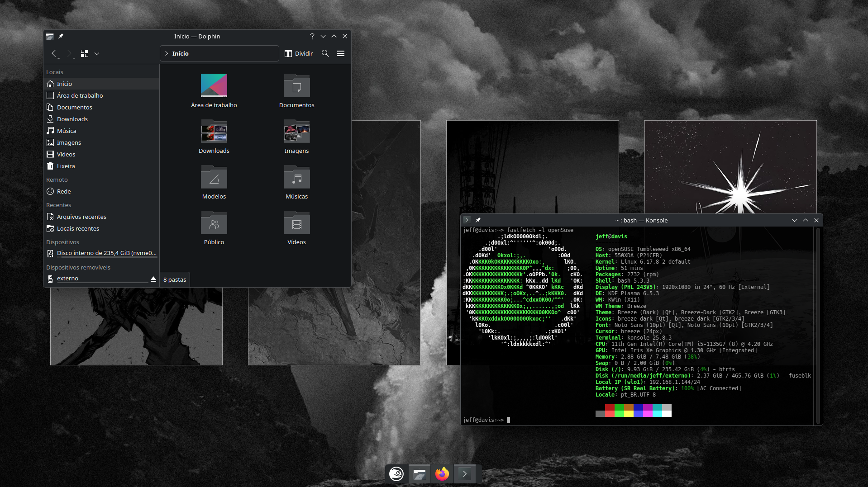Click the search magnifier icon in Dolphin
Image resolution: width=868 pixels, height=487 pixels.
(325, 53)
